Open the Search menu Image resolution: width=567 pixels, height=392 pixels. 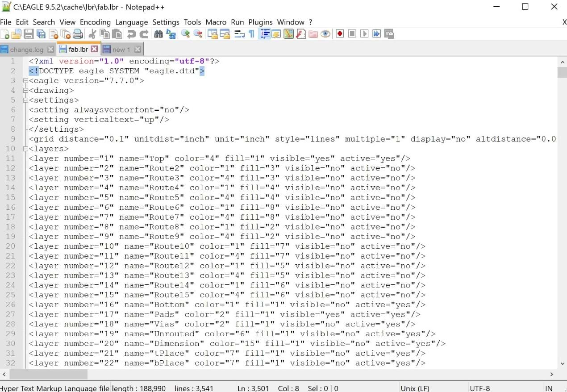(x=44, y=22)
